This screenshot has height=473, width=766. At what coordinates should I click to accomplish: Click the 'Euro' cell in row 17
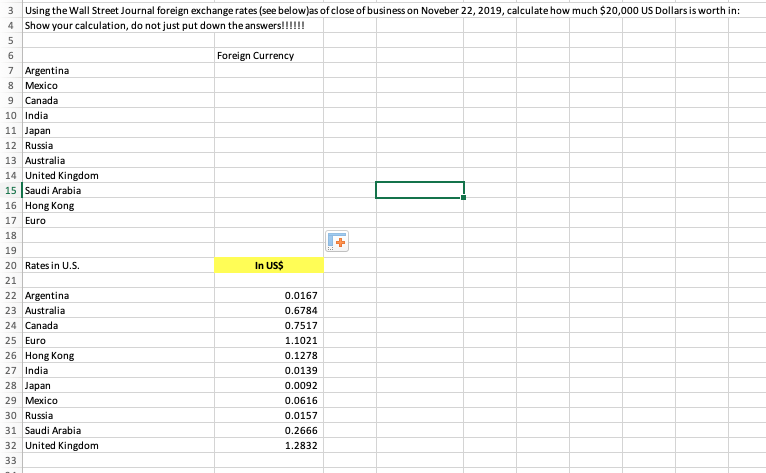pos(118,220)
